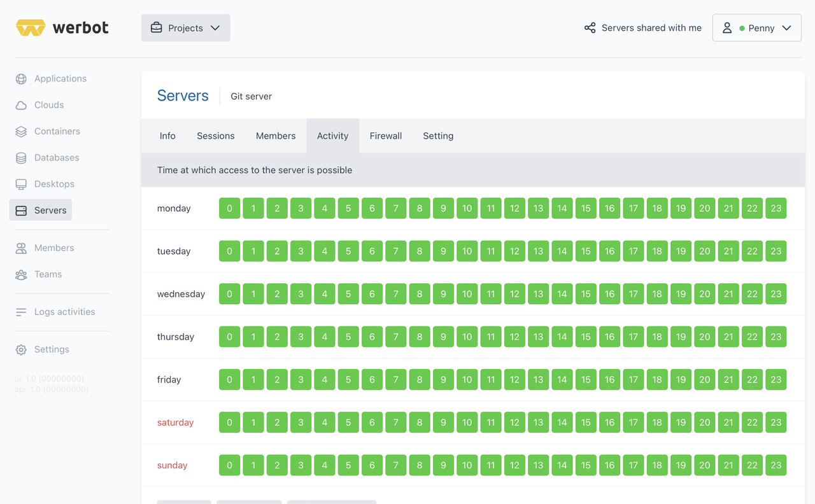Viewport: 815px width, 504px height.
Task: Click the api: 1.0 version text
Action: [x=52, y=389]
